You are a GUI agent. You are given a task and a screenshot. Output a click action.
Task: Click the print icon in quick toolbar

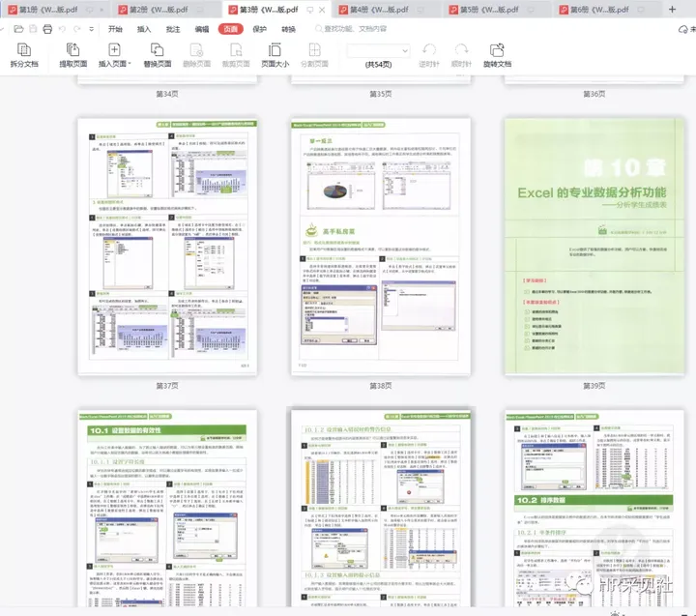click(x=44, y=29)
